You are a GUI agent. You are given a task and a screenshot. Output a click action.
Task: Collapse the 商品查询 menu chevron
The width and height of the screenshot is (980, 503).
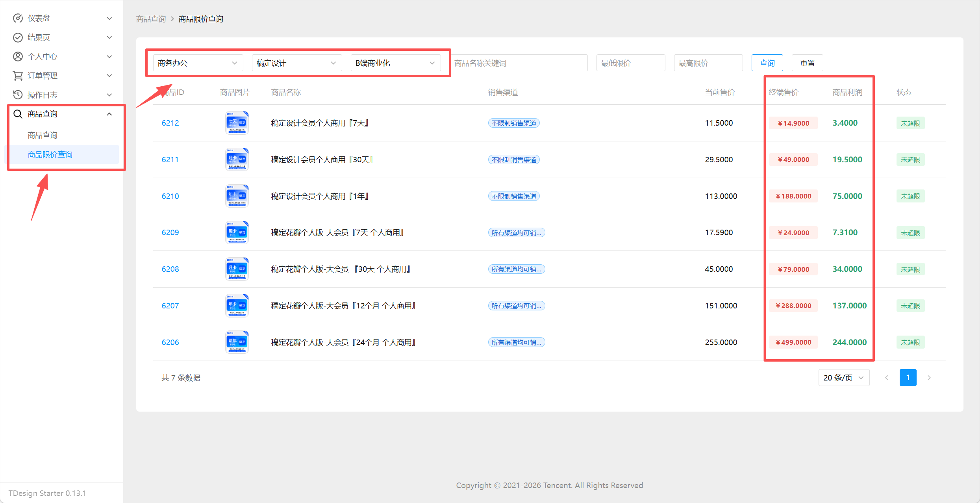pyautogui.click(x=109, y=114)
